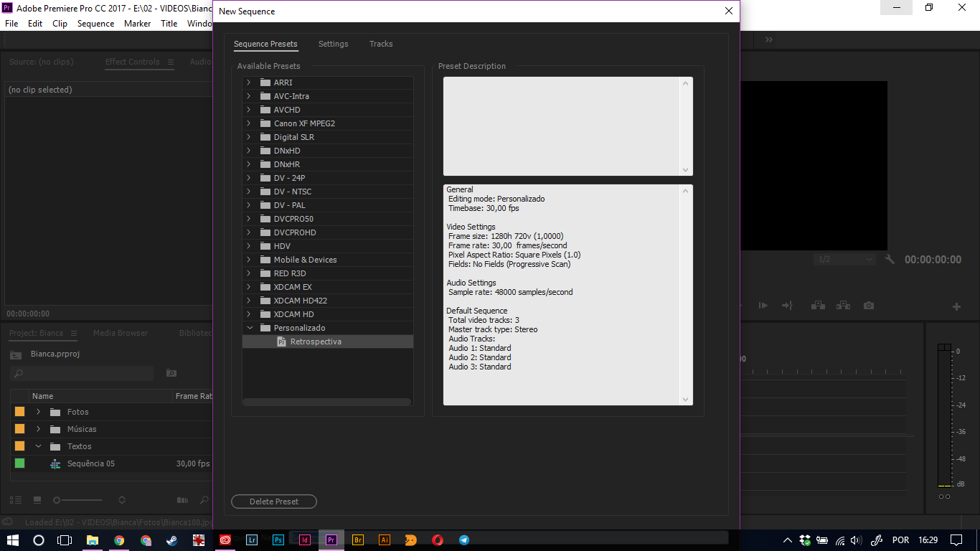Collapse the Personalizado preset folder
This screenshot has width=980, height=551.
pyautogui.click(x=249, y=328)
